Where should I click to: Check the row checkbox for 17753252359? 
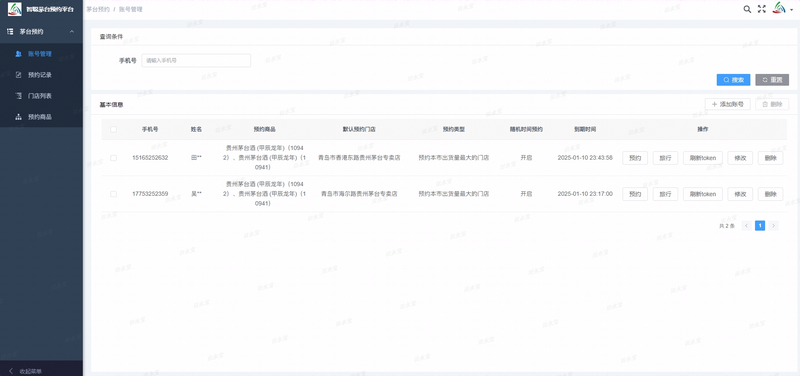pyautogui.click(x=113, y=194)
